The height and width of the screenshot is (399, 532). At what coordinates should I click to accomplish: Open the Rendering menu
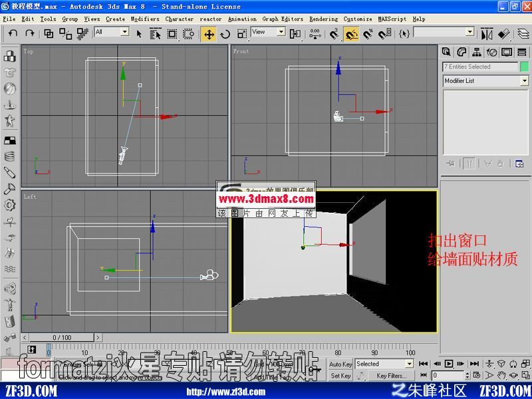pos(323,19)
